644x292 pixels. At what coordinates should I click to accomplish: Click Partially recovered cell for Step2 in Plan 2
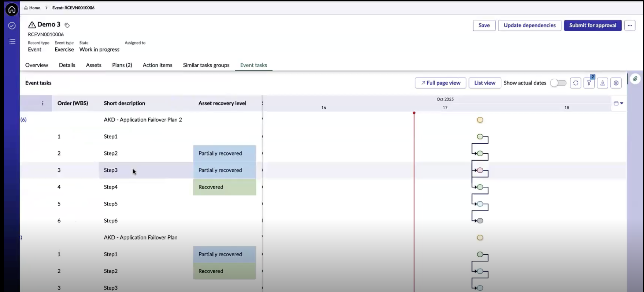pos(225,153)
